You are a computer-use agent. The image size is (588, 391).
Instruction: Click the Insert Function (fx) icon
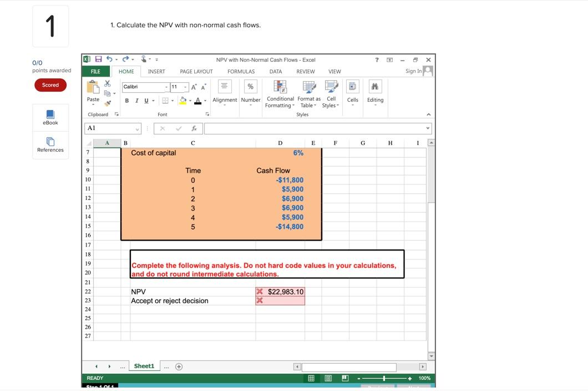pyautogui.click(x=192, y=128)
